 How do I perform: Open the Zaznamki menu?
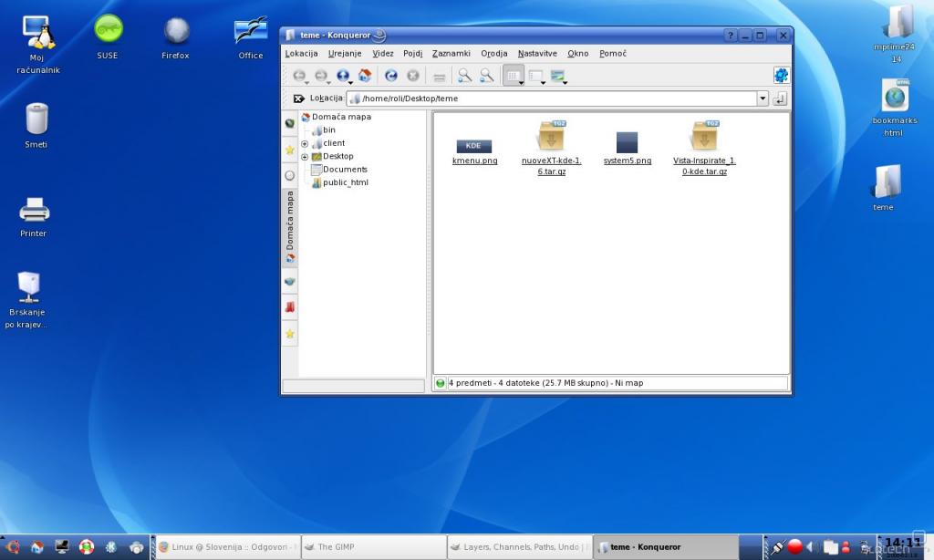pos(451,54)
